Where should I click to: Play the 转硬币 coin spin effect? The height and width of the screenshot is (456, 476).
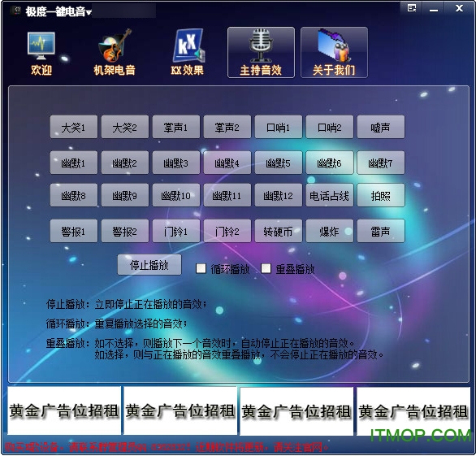coord(279,231)
